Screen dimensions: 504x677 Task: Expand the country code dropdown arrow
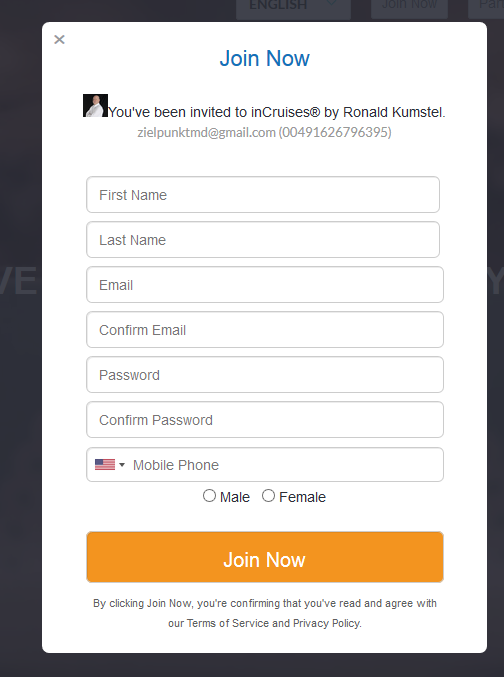pos(122,465)
